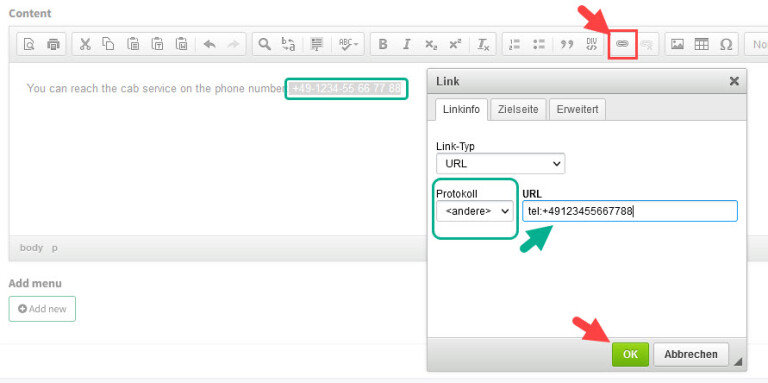Click the select all icon
Image resolution: width=768 pixels, height=383 pixels.
tap(317, 45)
